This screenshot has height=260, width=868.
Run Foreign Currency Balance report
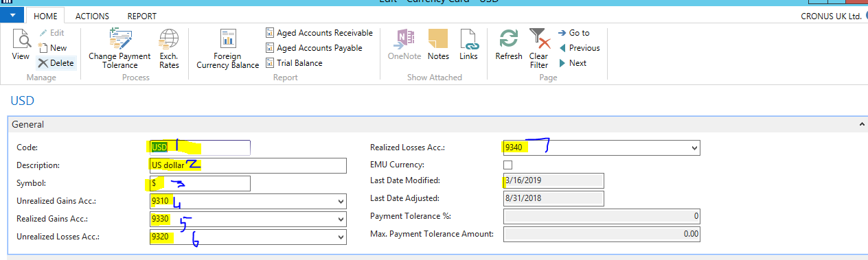point(228,49)
